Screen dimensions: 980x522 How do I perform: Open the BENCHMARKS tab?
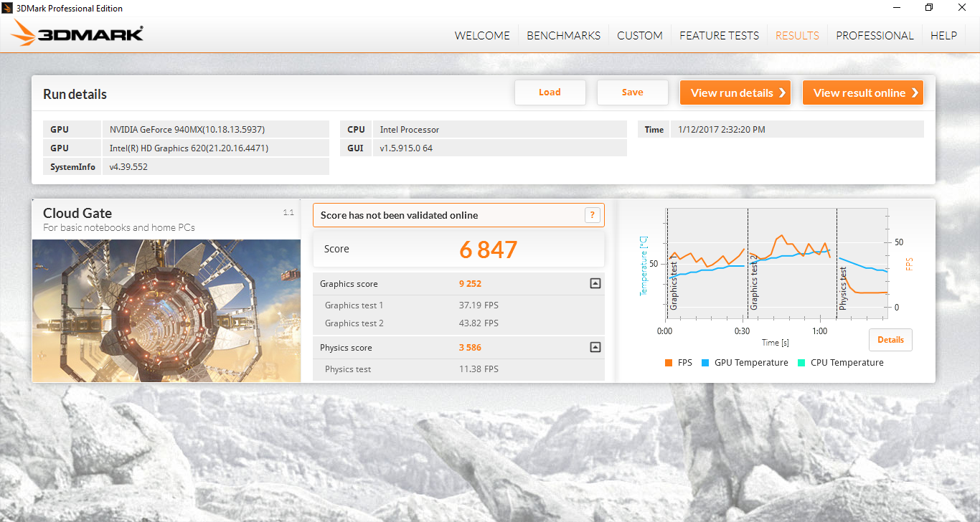click(563, 35)
